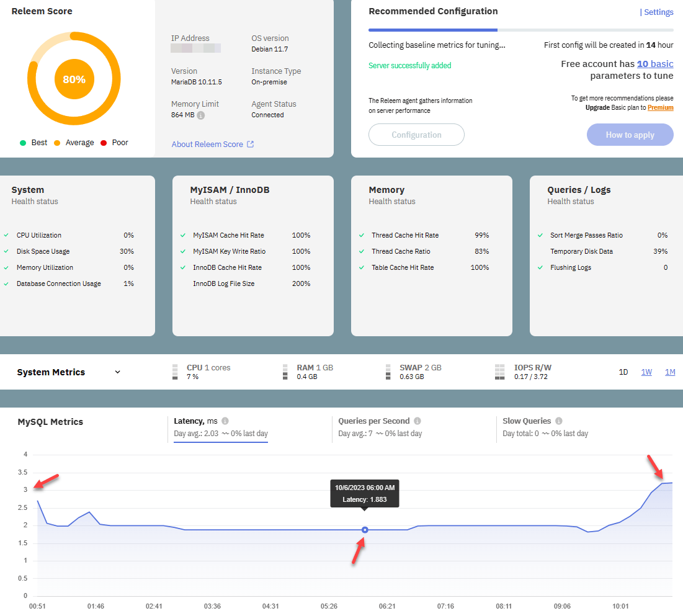Click the checkmark beside Memory Utilization
Screen dimensions: 683x616
pyautogui.click(x=7, y=267)
